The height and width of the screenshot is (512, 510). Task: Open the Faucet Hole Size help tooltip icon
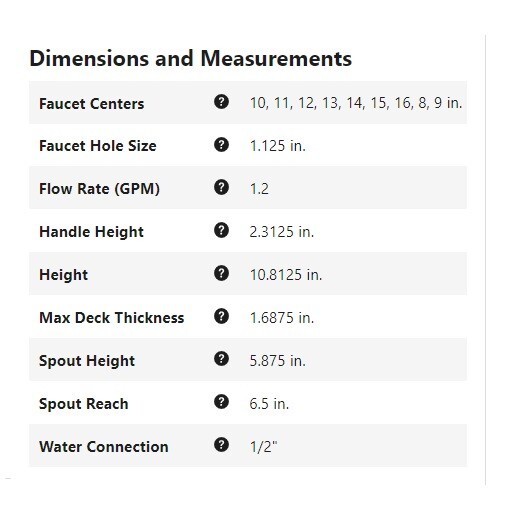[x=221, y=145]
